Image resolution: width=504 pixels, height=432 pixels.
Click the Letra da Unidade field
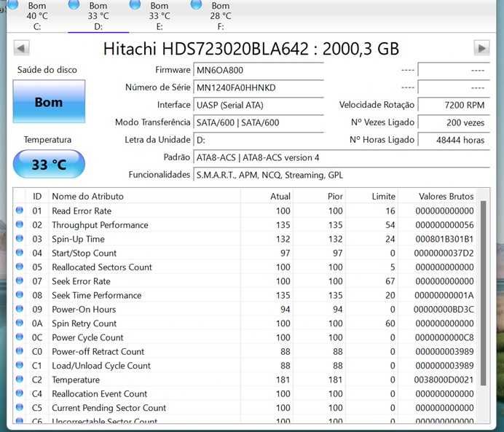pyautogui.click(x=259, y=140)
